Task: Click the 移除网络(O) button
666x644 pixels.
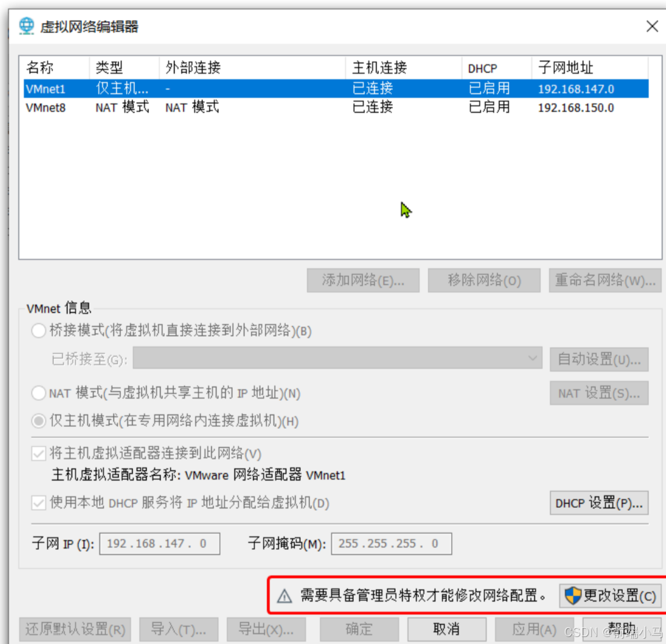Action: [x=484, y=280]
